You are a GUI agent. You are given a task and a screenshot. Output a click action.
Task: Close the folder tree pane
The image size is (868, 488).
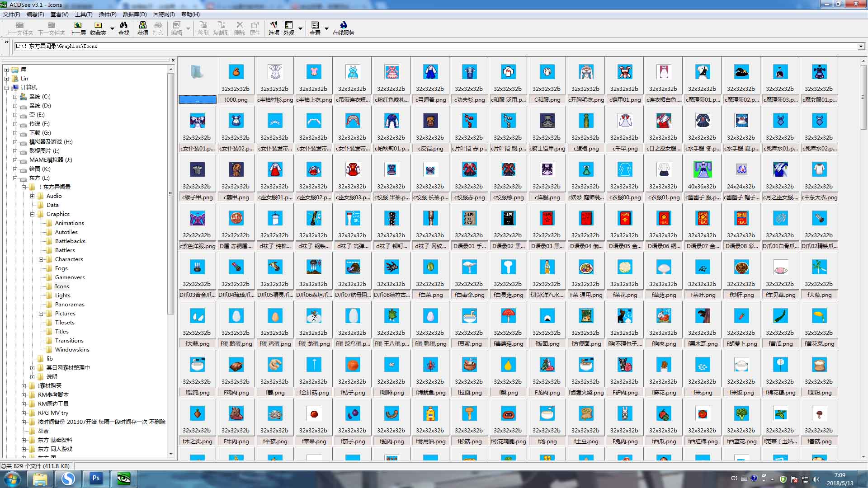click(173, 60)
